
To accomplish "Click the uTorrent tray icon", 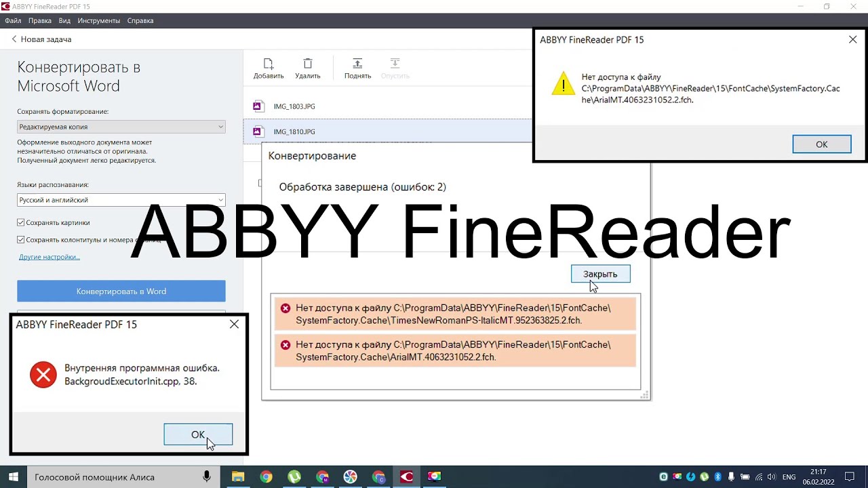I will pos(705,477).
